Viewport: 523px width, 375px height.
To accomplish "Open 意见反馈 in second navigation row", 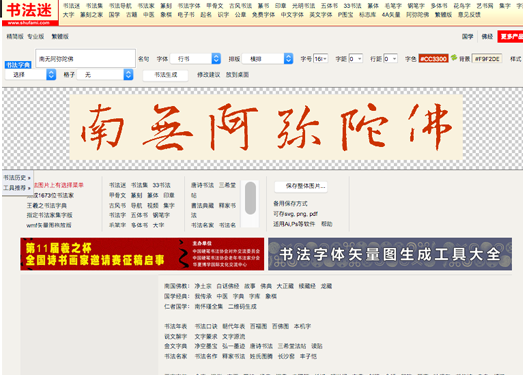I will (x=469, y=15).
